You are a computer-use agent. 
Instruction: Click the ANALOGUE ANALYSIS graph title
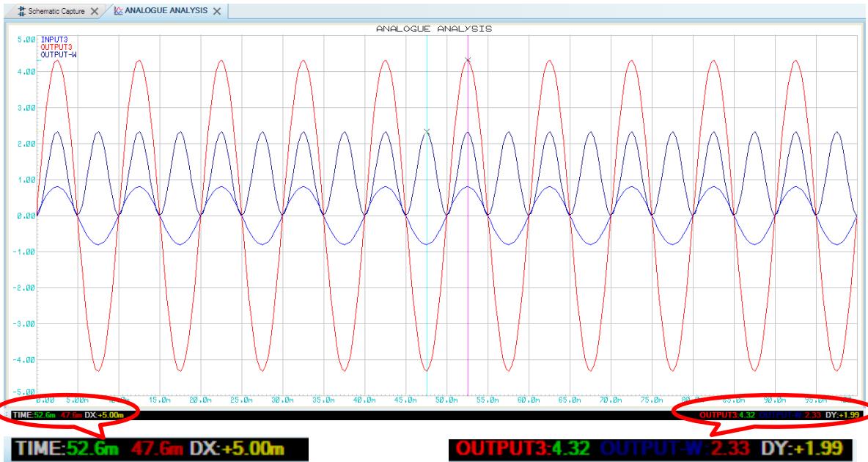[433, 29]
